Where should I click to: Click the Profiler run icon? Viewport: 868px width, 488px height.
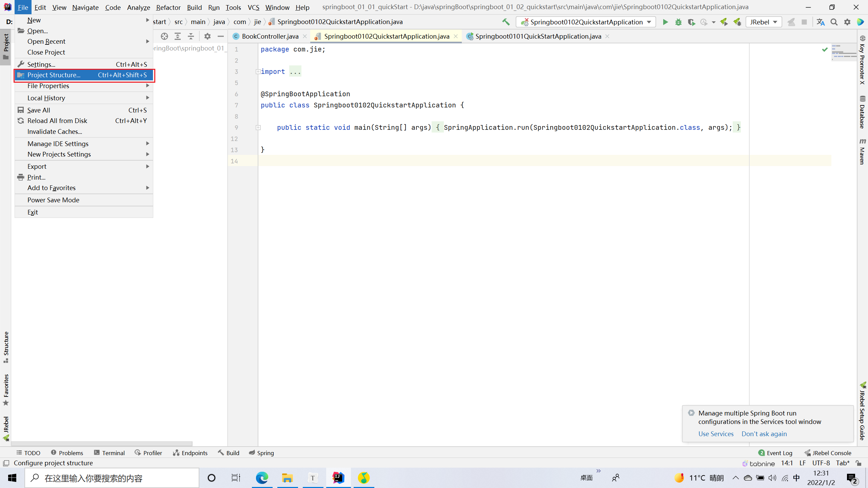(x=704, y=22)
